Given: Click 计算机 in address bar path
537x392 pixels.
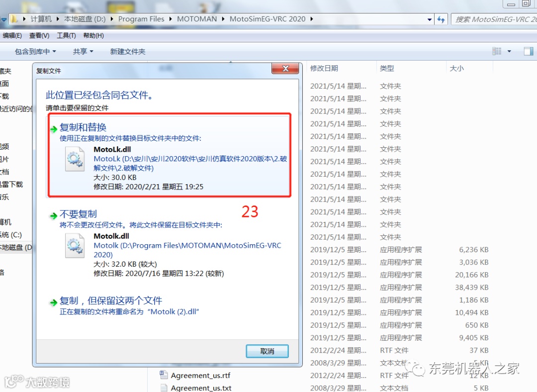Looking at the screenshot, I should pos(41,19).
